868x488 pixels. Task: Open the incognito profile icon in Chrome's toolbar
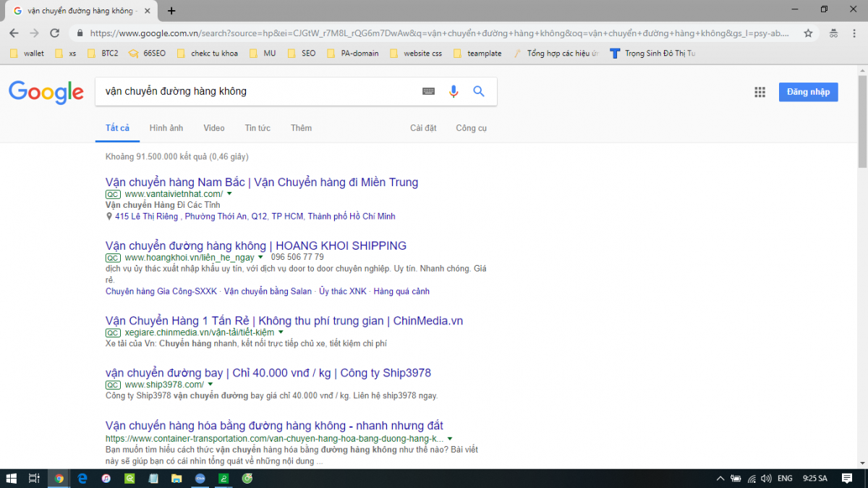(x=833, y=33)
